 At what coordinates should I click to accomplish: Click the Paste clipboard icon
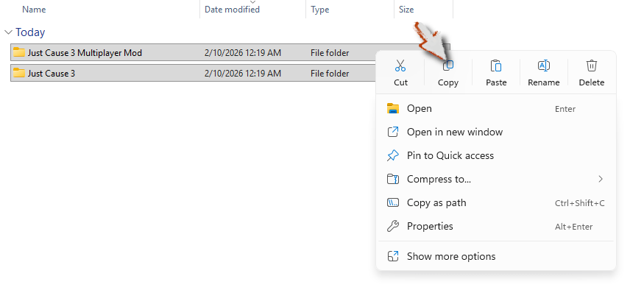[x=496, y=66]
